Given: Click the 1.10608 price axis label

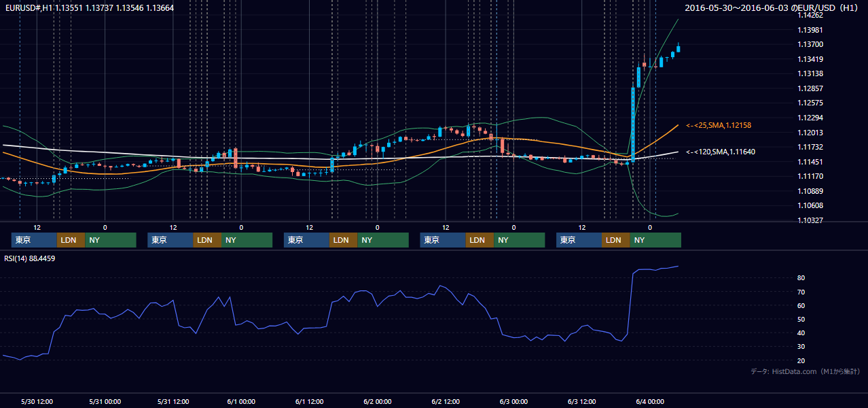Looking at the screenshot, I should pyautogui.click(x=810, y=205).
